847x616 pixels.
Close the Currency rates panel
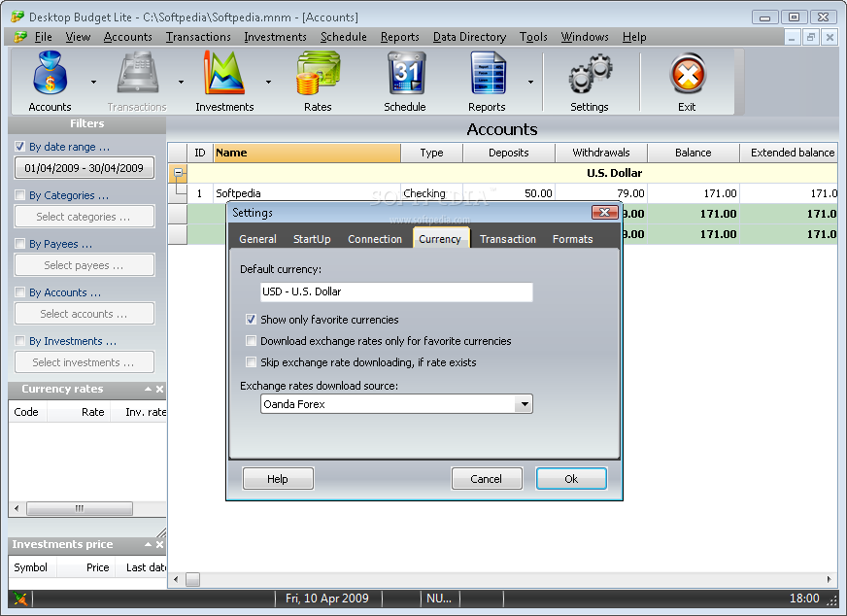160,390
